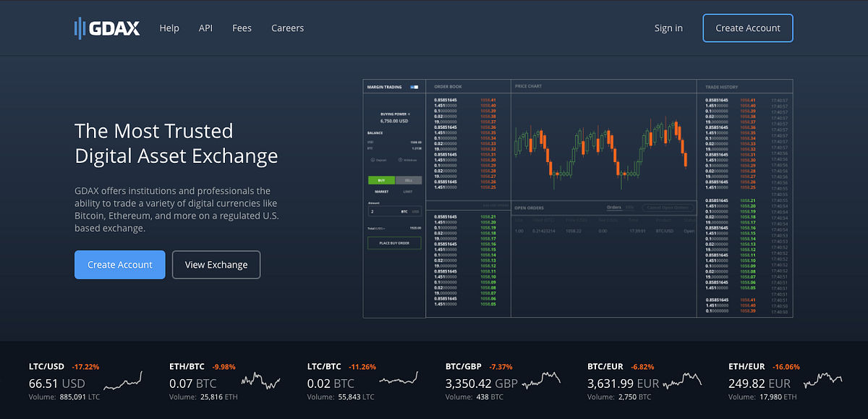Viewport: 868px width, 419px height.
Task: Click the LTC/USD ticker pair label
Action: 46,366
